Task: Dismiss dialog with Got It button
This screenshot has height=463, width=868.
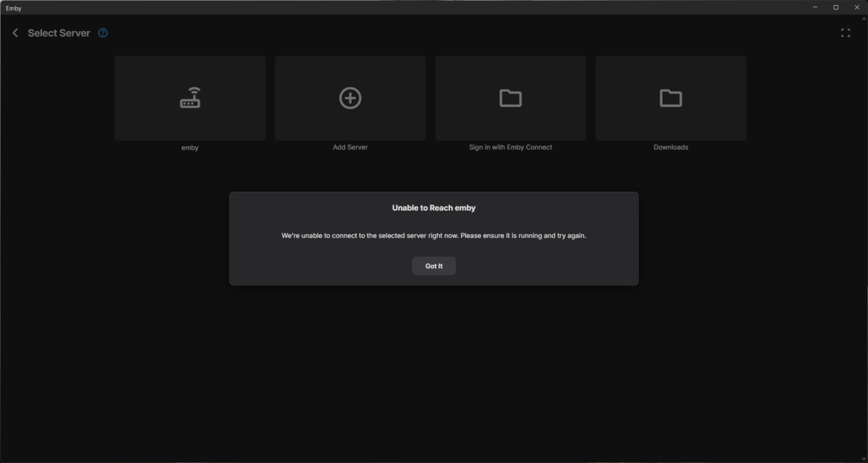Action: tap(434, 266)
